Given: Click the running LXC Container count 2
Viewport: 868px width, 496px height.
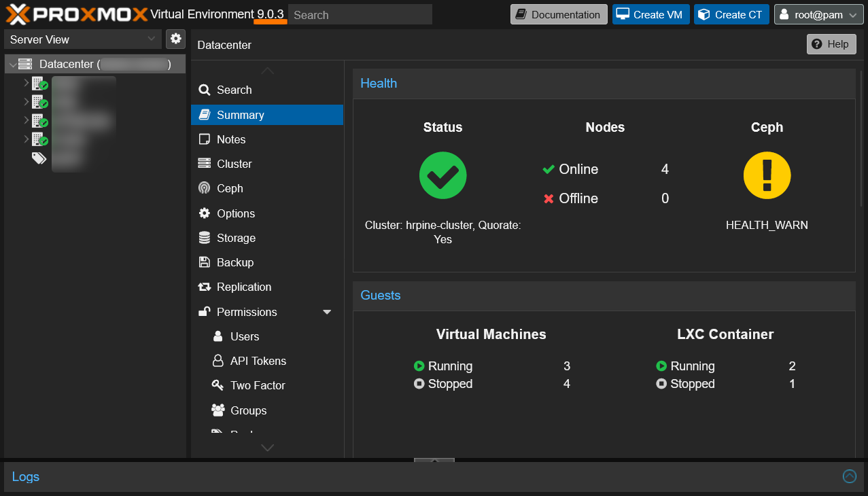Looking at the screenshot, I should coord(792,366).
